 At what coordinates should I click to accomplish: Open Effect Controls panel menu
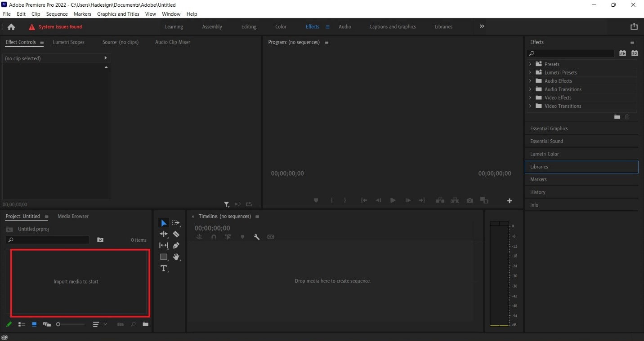coord(42,42)
